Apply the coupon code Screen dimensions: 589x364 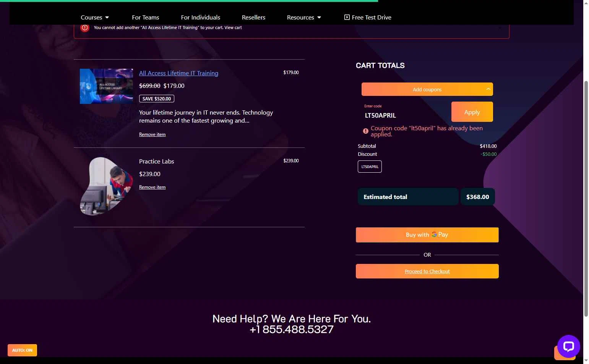click(x=472, y=112)
